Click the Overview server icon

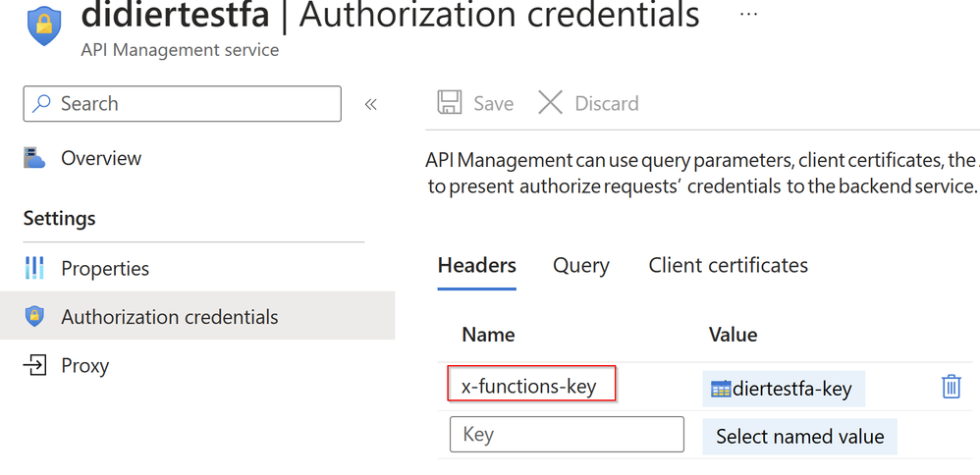click(x=35, y=158)
